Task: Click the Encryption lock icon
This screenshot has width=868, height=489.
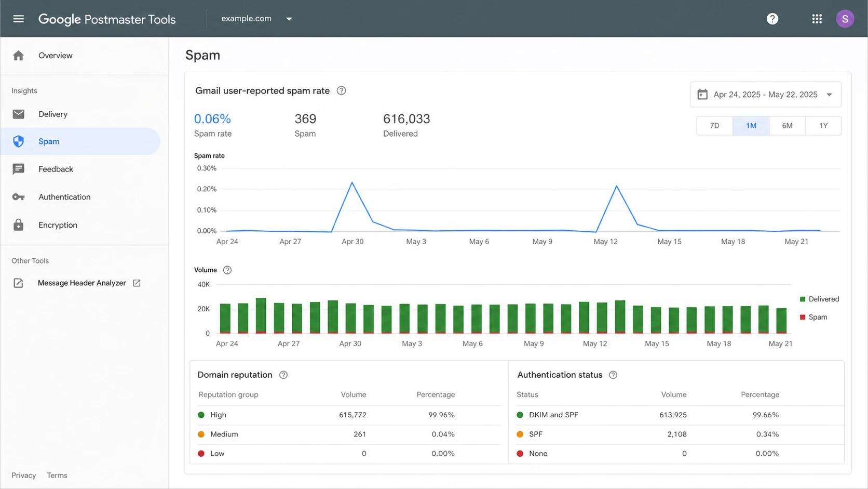Action: [19, 225]
